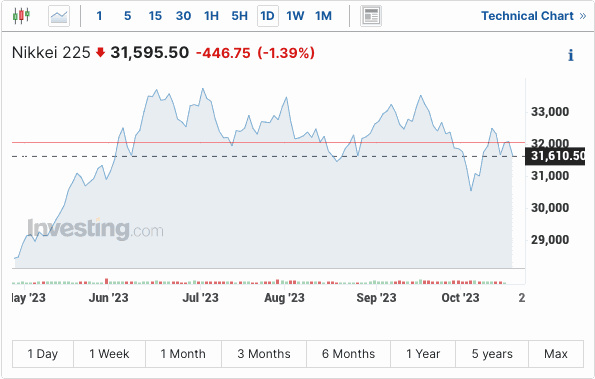The image size is (595, 379).
Task: Click the 30,000 axis label
Action: [x=550, y=208]
